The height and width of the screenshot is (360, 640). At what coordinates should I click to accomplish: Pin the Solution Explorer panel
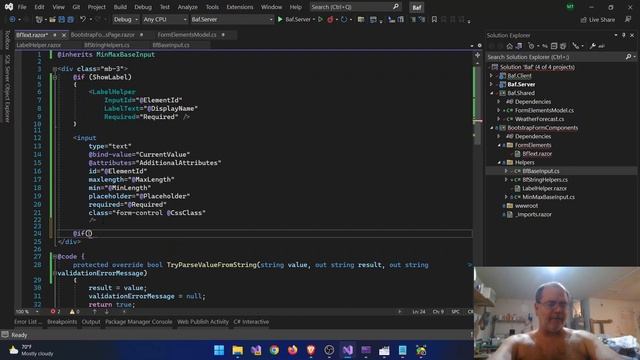[x=624, y=36]
